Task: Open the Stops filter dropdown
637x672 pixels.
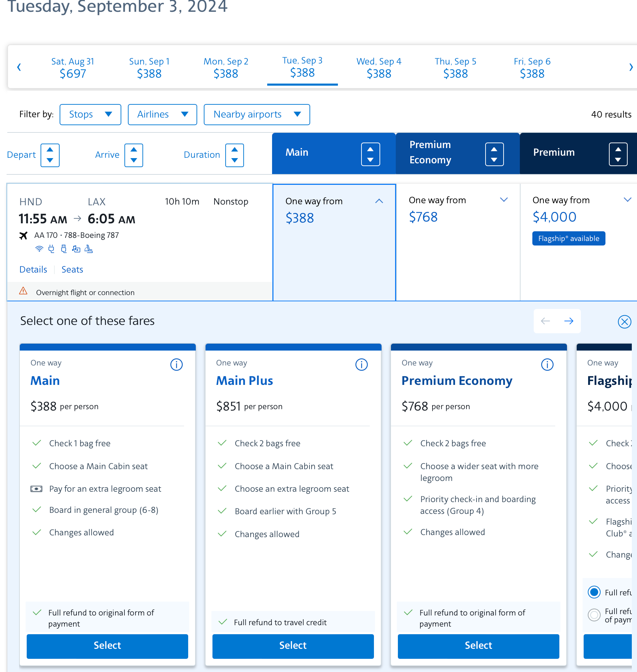Action: (90, 114)
